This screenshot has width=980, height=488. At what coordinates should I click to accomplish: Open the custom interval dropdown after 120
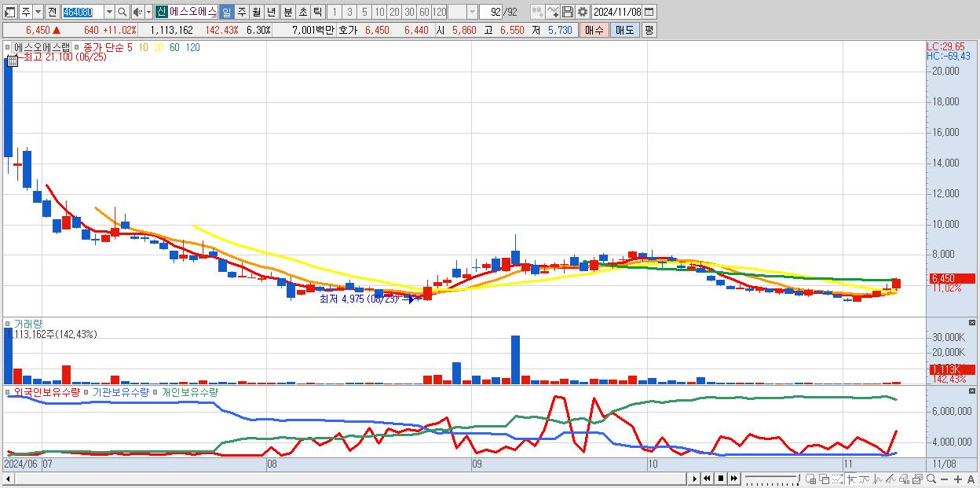pos(472,13)
